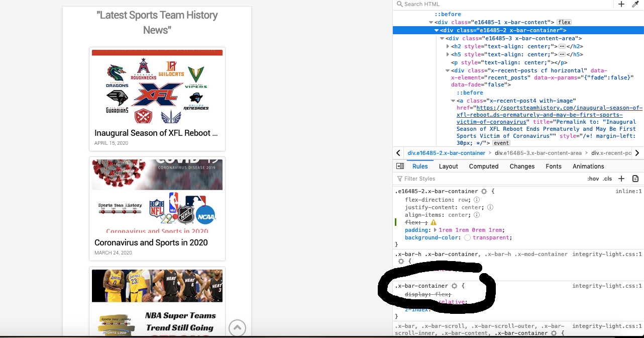Click the justify-content property name
This screenshot has width=644, height=338.
(430, 207)
